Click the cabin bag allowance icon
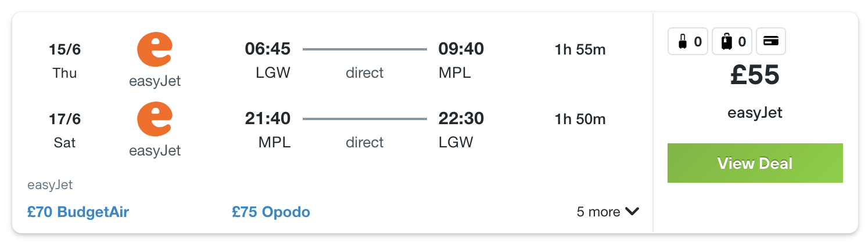The image size is (868, 246). pyautogui.click(x=688, y=42)
